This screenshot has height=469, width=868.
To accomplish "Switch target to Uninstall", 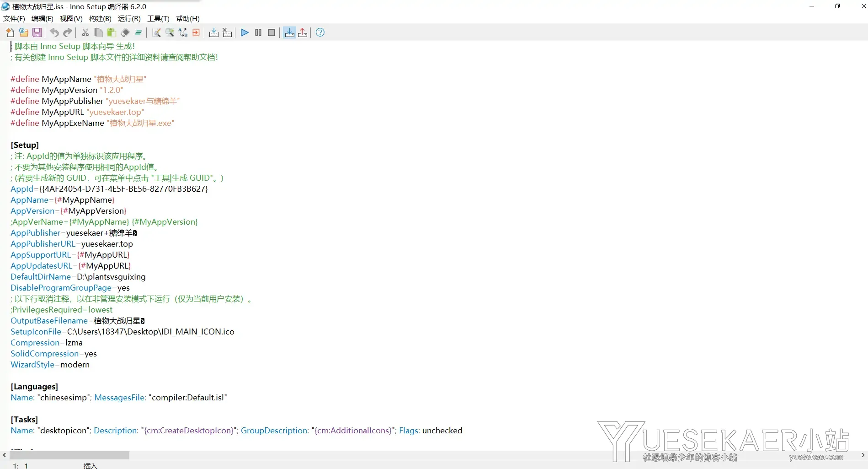I will pos(303,32).
